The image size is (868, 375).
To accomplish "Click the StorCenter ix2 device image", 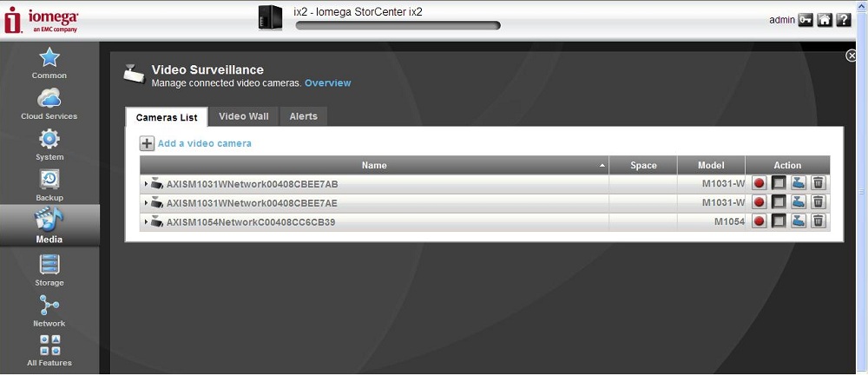I will [270, 17].
